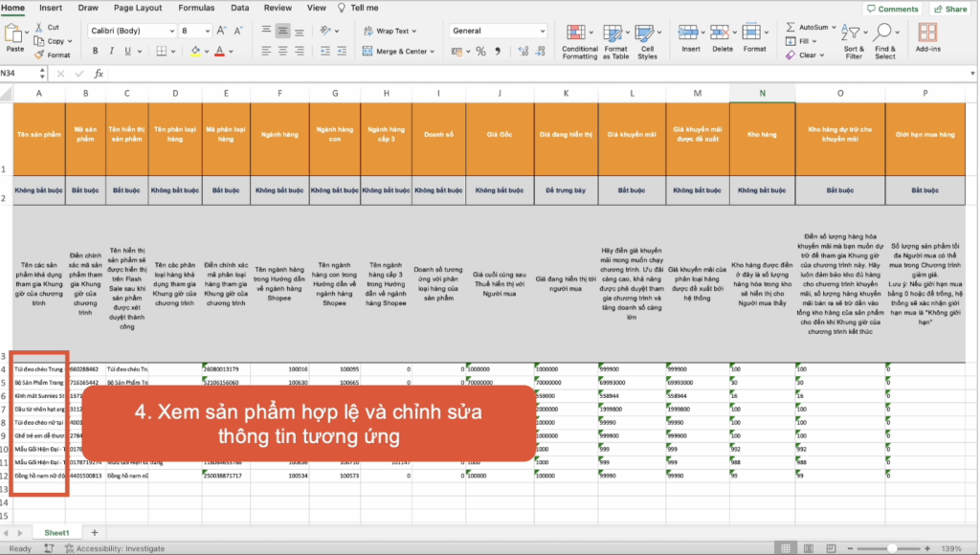Viewport: 980px width, 555px height.
Task: Open the General number format dropdown
Action: click(x=544, y=31)
